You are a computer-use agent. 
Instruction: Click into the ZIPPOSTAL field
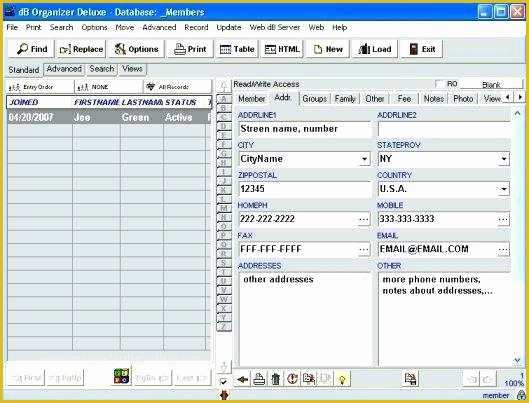click(304, 189)
